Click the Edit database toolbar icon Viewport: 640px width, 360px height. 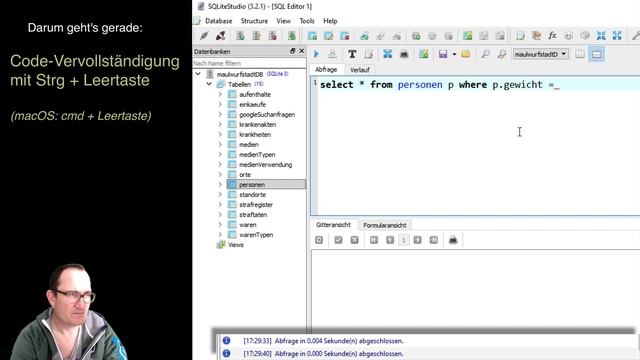click(x=256, y=36)
